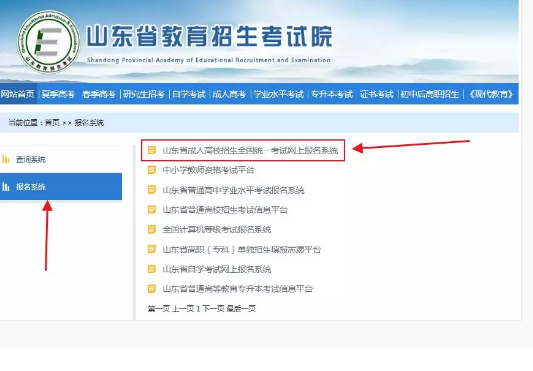The height and width of the screenshot is (371, 533).
Task: Open the 初中后高职招生 navigation item
Action: pyautogui.click(x=429, y=94)
